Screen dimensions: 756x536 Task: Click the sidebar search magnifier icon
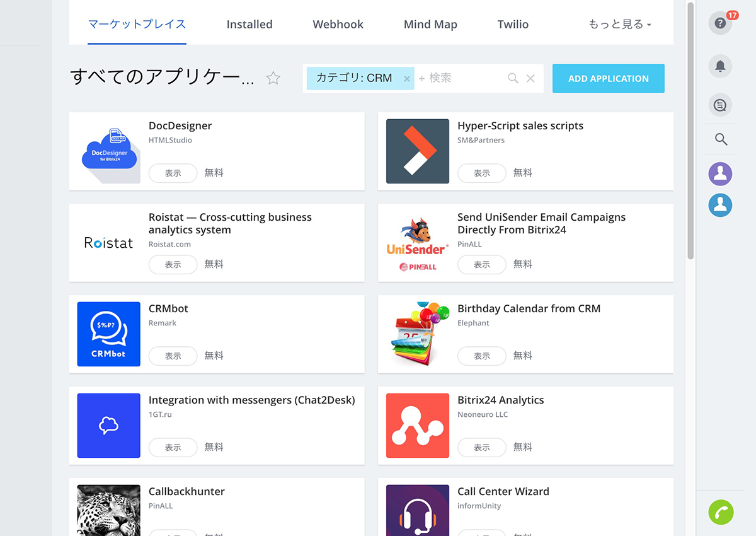click(x=721, y=139)
